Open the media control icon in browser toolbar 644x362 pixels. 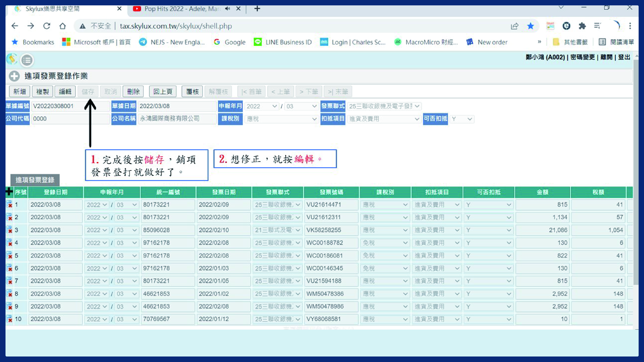click(x=598, y=26)
